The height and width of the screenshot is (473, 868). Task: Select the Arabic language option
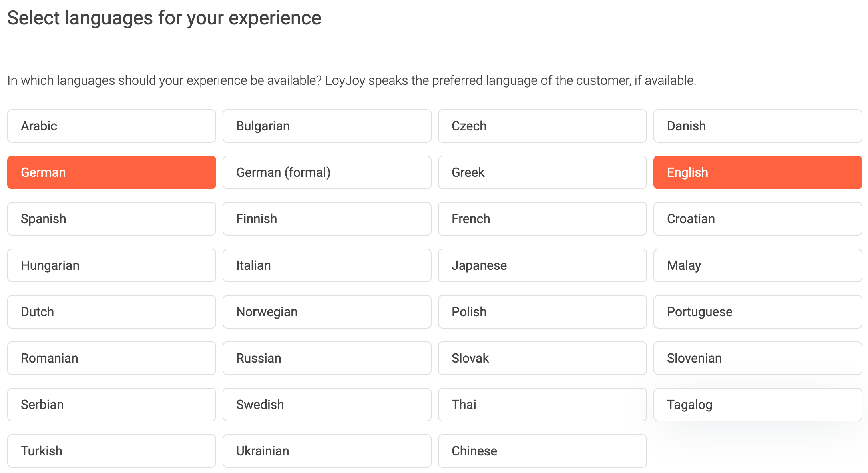[x=111, y=126]
